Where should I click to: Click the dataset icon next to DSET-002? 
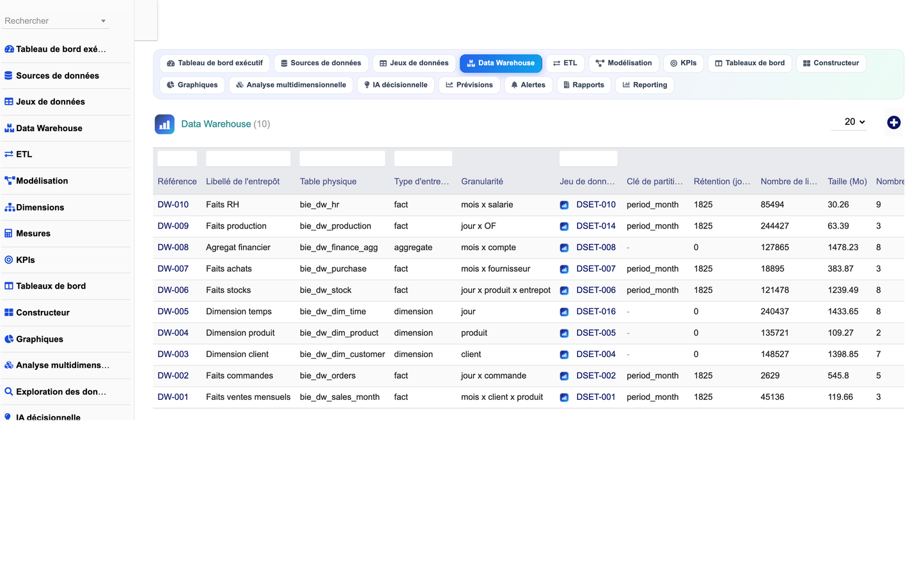[x=564, y=376]
